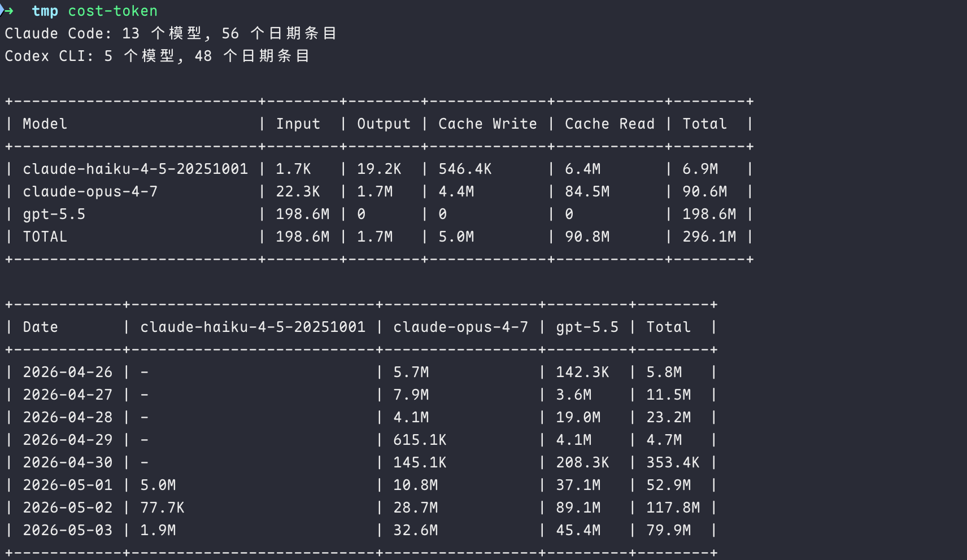This screenshot has height=560, width=967.
Task: Click the '19.2K' output value
Action: [x=380, y=169]
